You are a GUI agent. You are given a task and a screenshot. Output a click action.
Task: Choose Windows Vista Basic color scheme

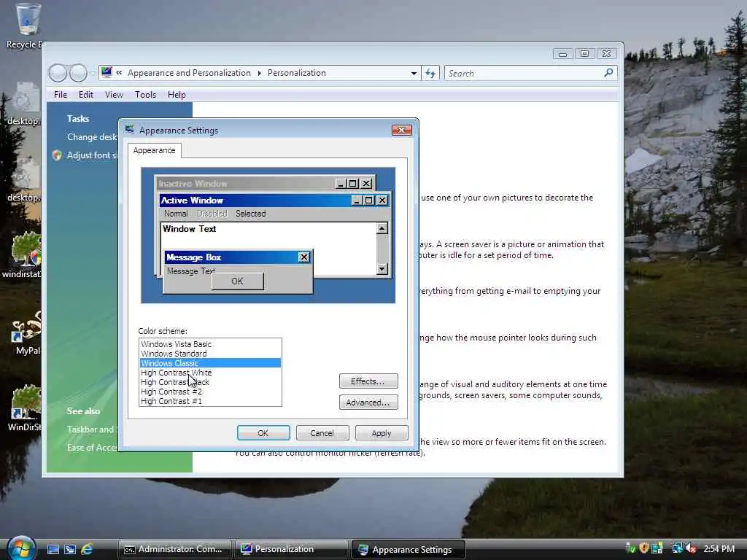[x=210, y=344]
